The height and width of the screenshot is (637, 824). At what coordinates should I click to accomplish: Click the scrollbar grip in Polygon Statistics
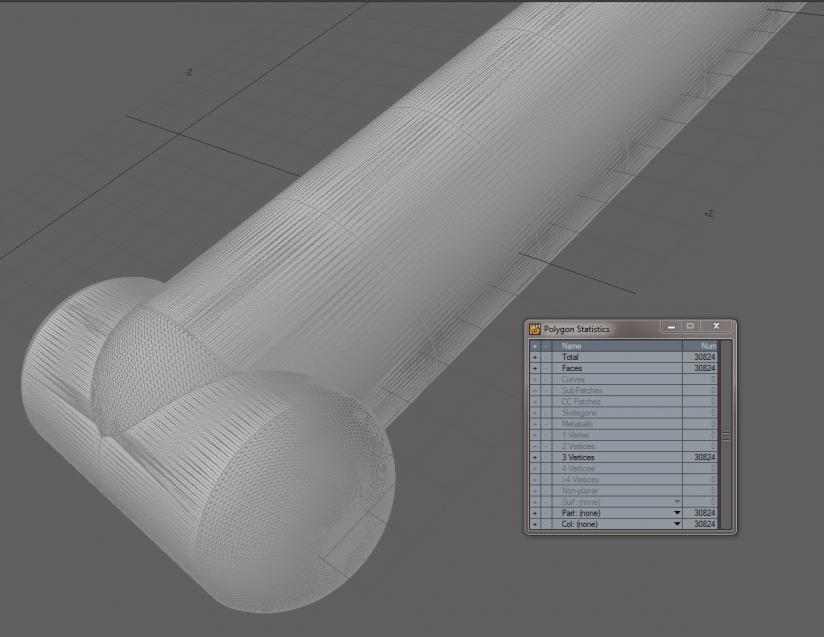click(726, 435)
